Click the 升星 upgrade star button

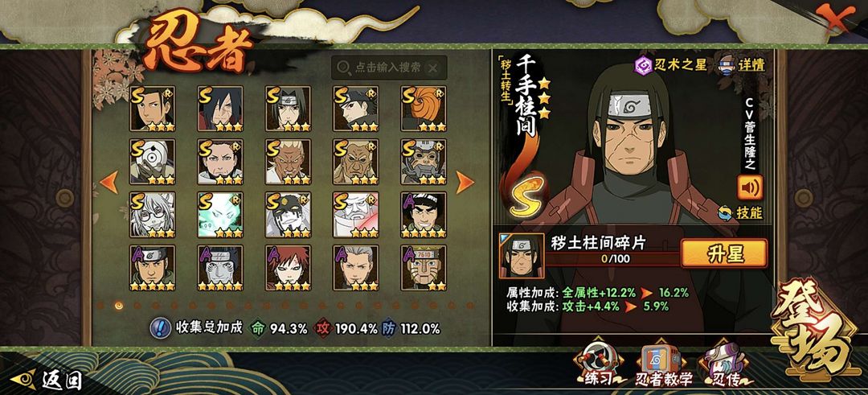(724, 253)
